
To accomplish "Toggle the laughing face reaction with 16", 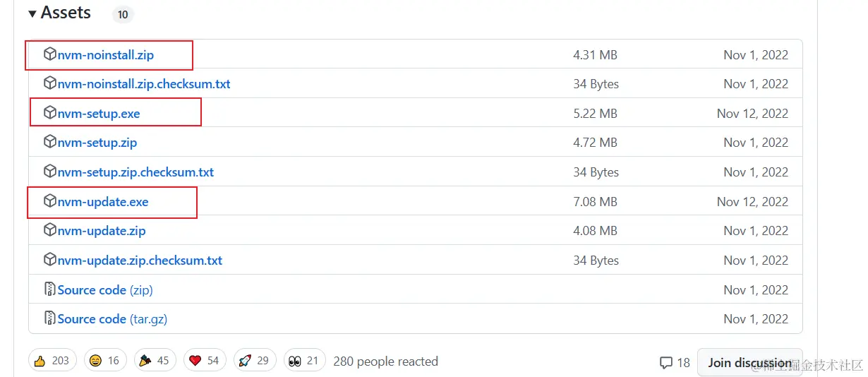I will [x=104, y=361].
